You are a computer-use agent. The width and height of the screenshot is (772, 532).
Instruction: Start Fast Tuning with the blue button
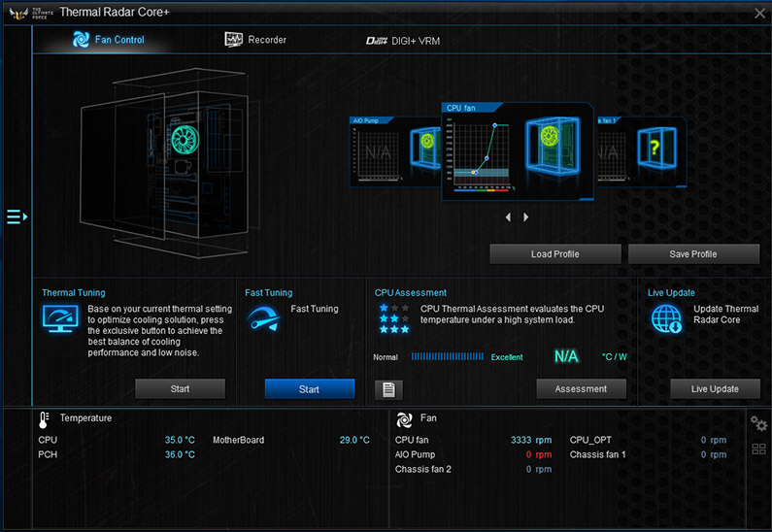[309, 389]
